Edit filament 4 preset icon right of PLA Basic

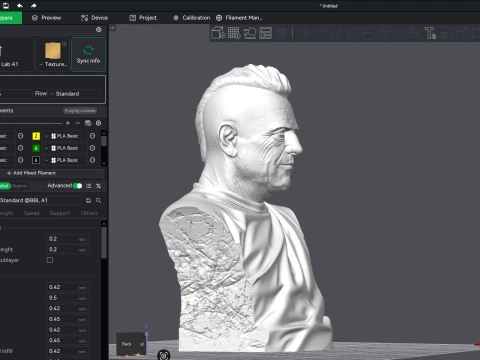tap(92, 148)
